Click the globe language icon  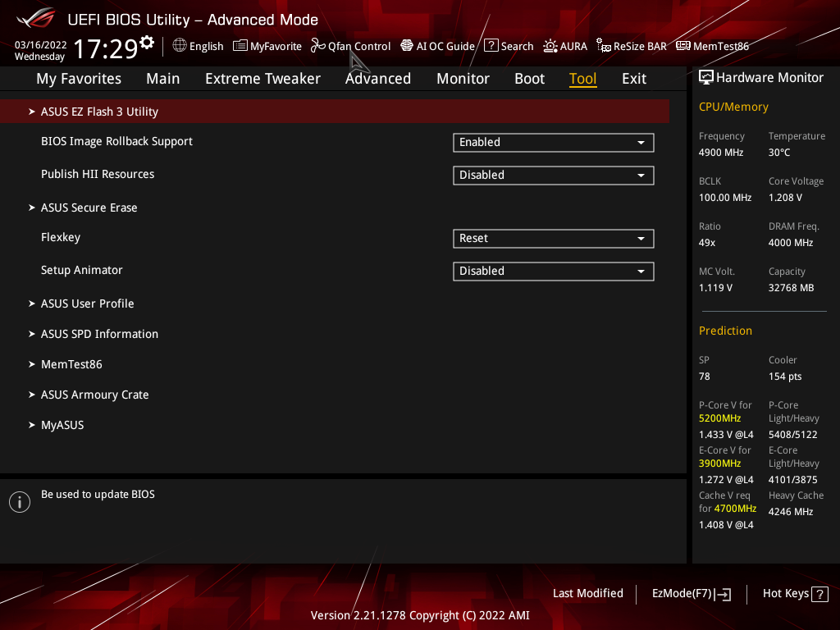click(x=180, y=46)
